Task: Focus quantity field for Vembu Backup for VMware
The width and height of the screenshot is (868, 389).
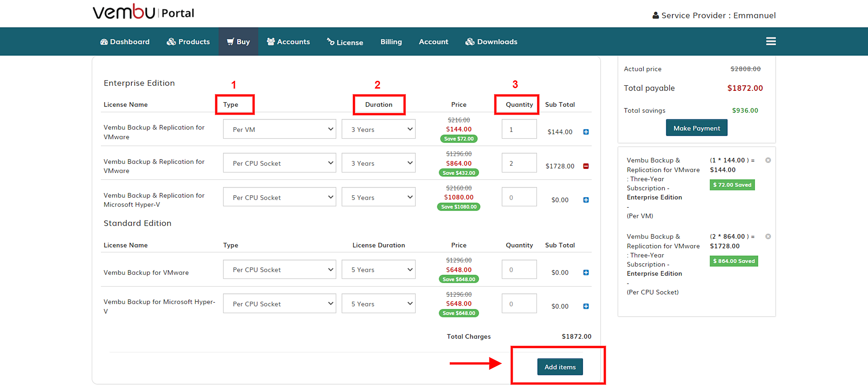Action: [x=519, y=269]
